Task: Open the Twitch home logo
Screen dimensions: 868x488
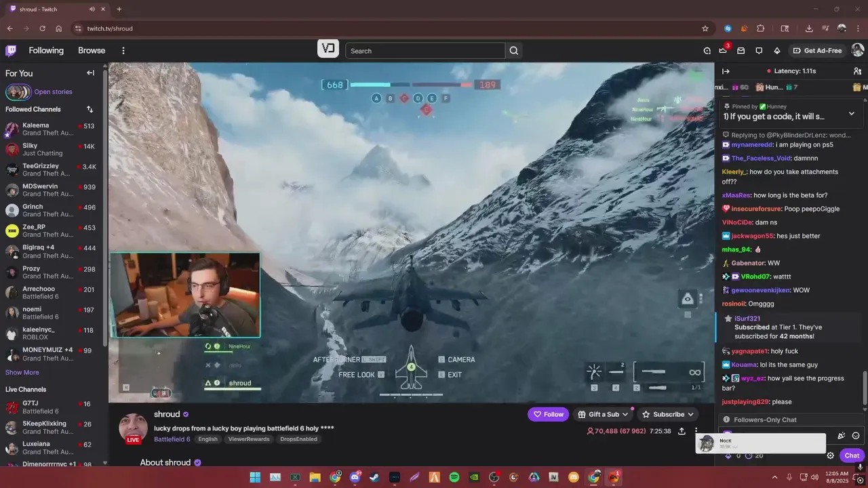Action: [11, 51]
